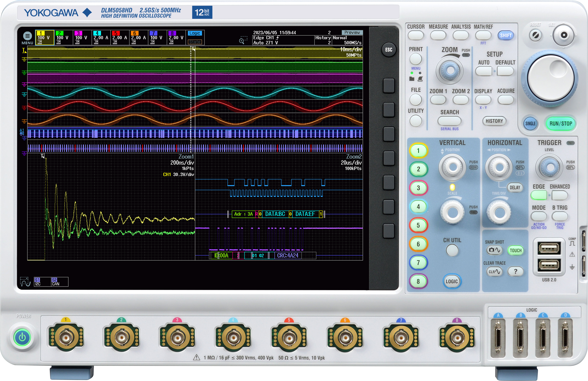Click the zoom magnifier icon on screen

(x=242, y=40)
